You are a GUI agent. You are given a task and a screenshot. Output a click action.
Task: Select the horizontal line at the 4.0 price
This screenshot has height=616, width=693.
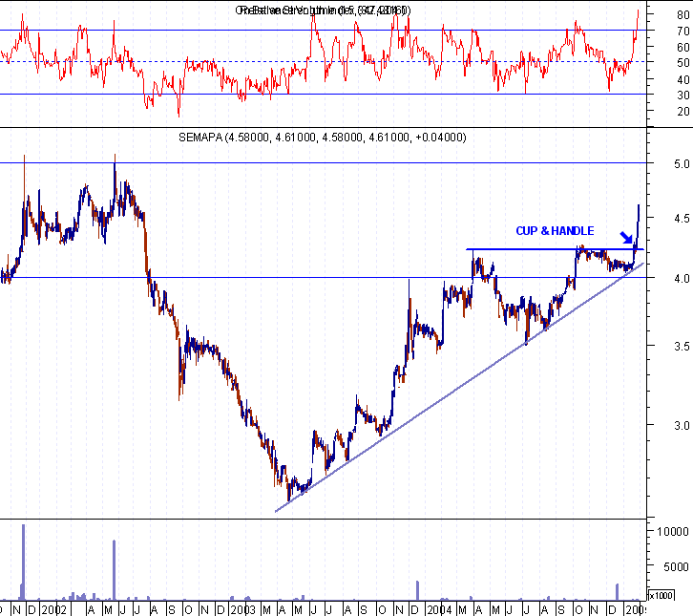[323, 278]
